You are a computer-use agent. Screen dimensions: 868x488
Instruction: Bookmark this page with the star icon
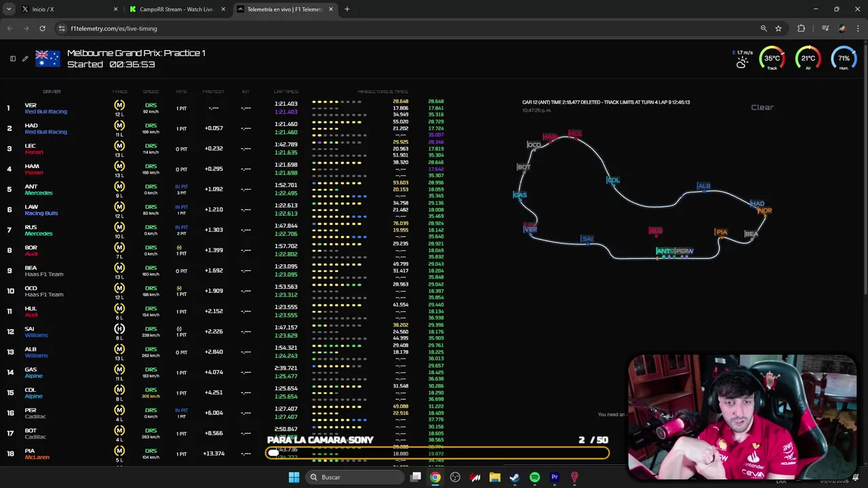tap(778, 28)
